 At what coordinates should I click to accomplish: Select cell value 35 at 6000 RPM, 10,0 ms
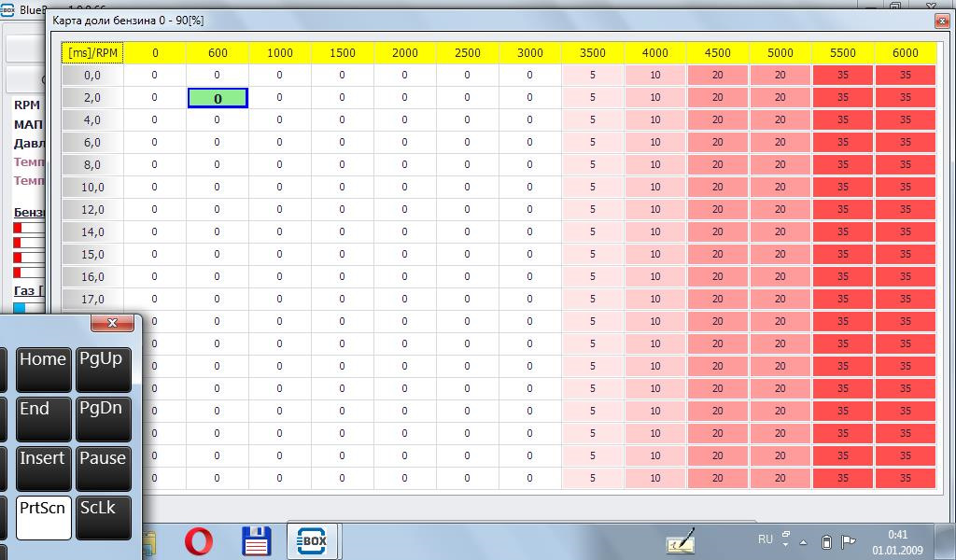(906, 187)
